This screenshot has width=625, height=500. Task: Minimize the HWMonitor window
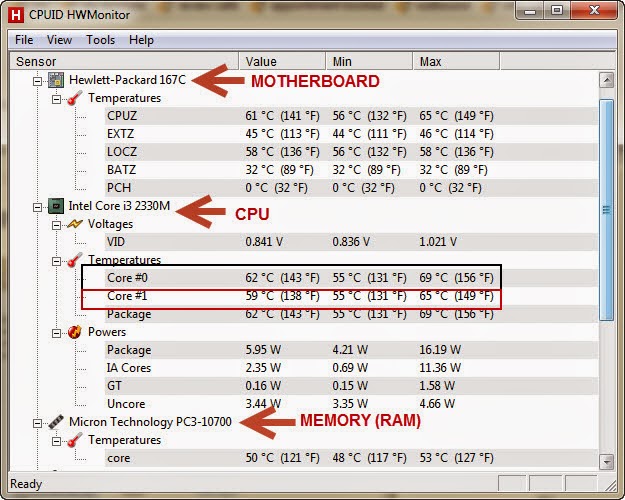(x=530, y=10)
